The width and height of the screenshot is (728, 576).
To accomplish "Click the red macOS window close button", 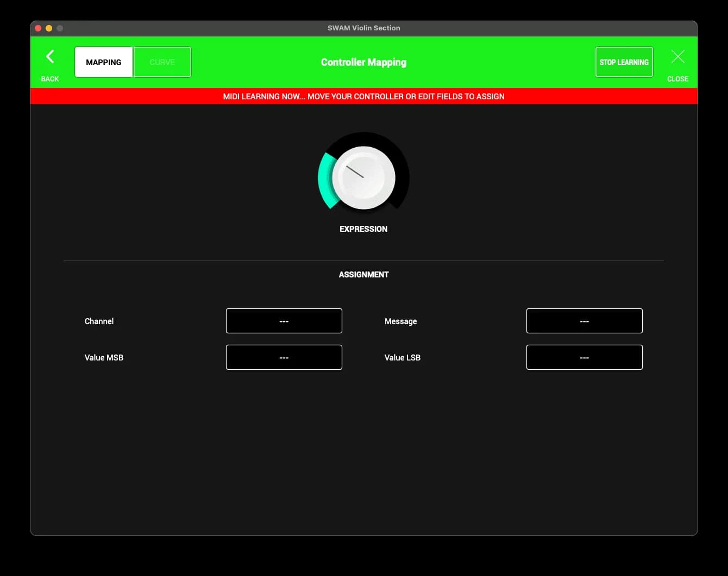I will (x=38, y=28).
